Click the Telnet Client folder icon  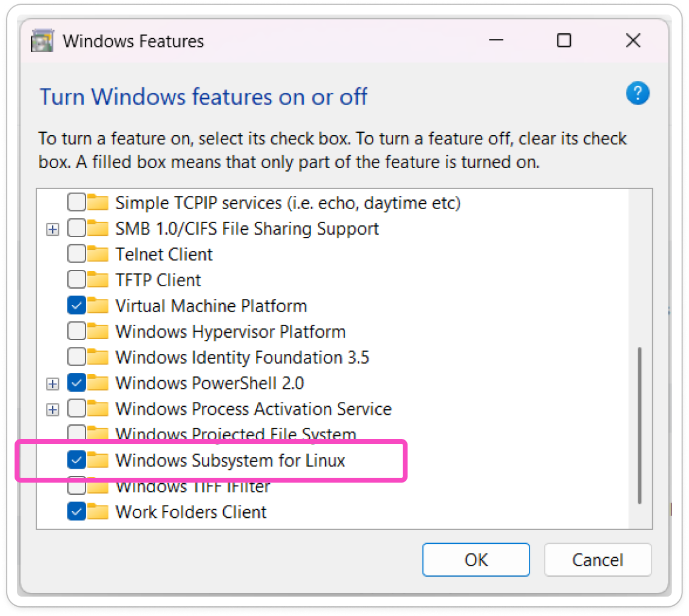click(x=97, y=254)
